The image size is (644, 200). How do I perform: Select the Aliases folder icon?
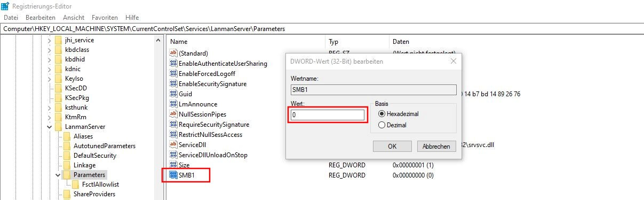tap(67, 136)
